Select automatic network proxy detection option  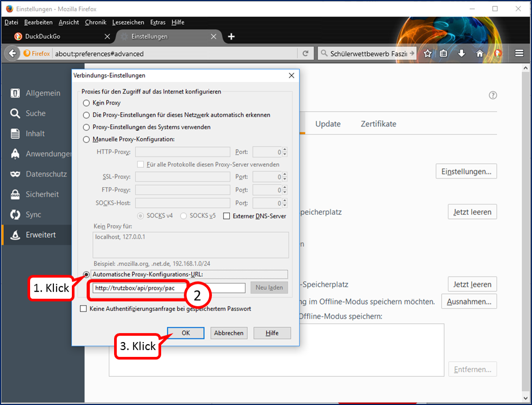[x=86, y=115]
